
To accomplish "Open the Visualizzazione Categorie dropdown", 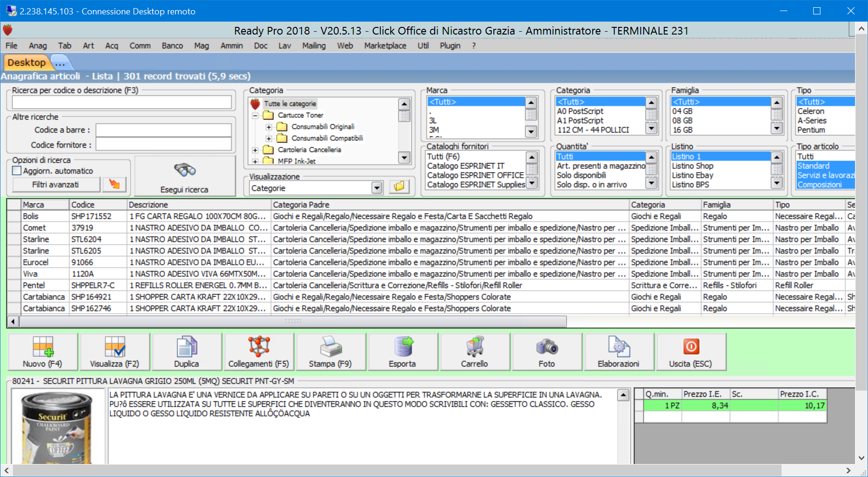I will point(377,188).
